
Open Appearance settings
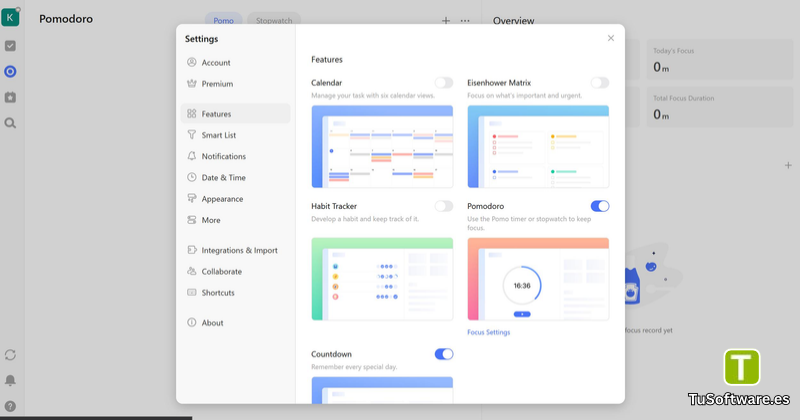click(x=235, y=199)
